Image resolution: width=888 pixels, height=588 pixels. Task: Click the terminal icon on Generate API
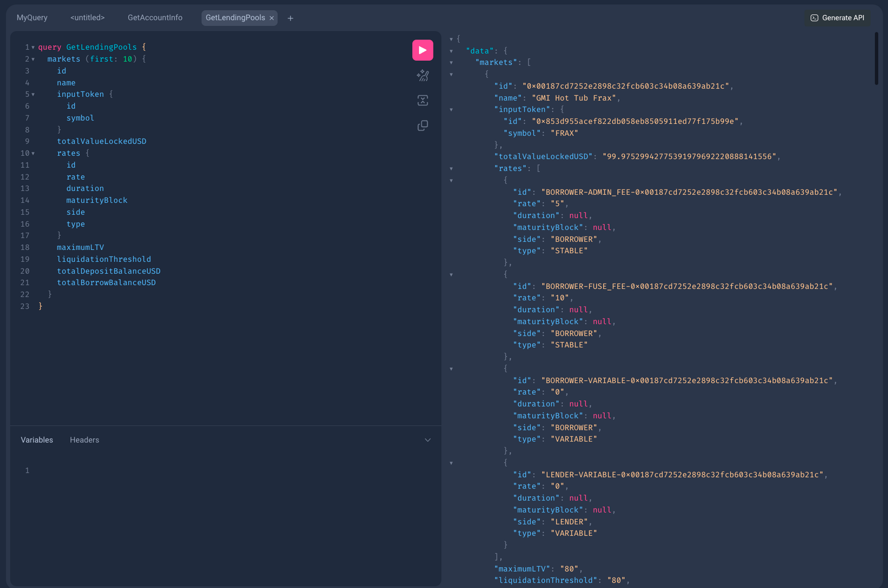tap(814, 18)
